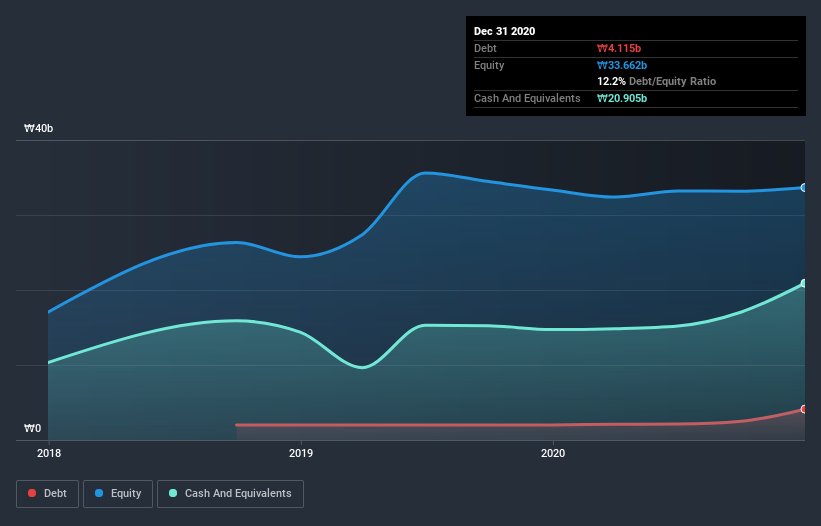Click Cash And Equivalents label in tooltip
Screen dimensions: 821x526
[x=527, y=98]
